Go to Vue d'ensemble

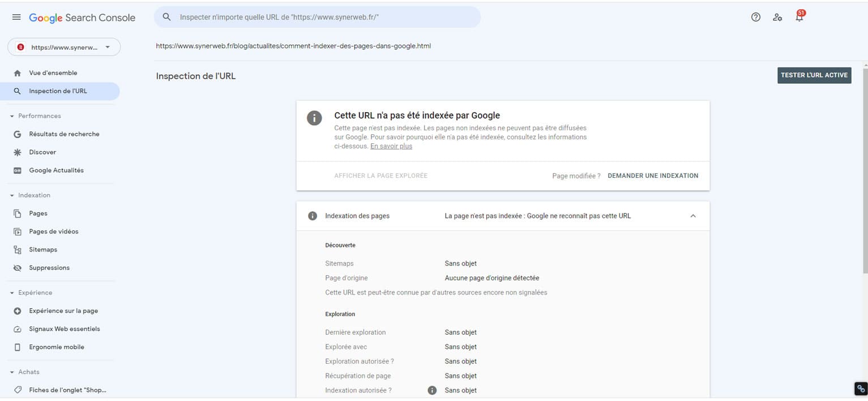tap(60, 73)
